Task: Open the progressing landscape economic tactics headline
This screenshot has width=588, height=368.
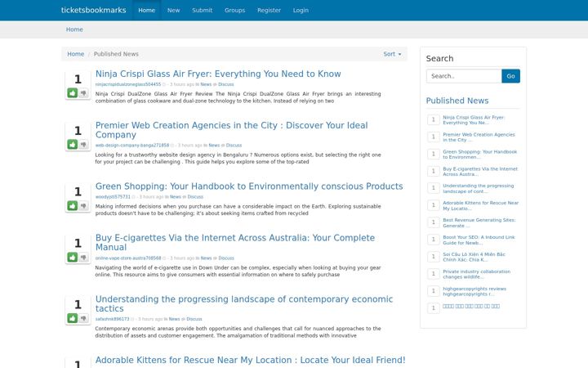Action: pyautogui.click(x=244, y=303)
